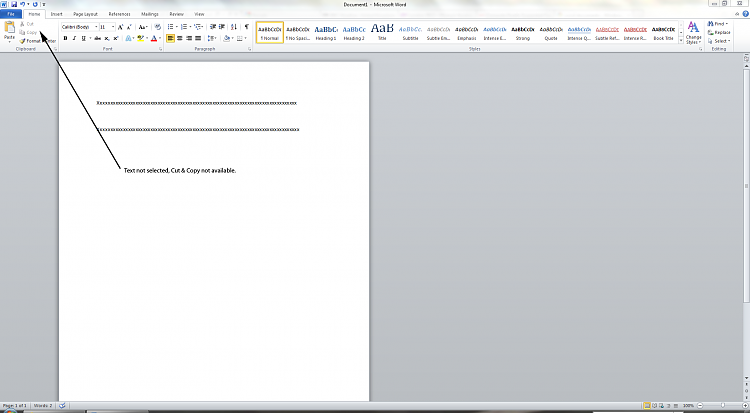The image size is (750, 413).
Task: Switch to the View tab
Action: [199, 14]
